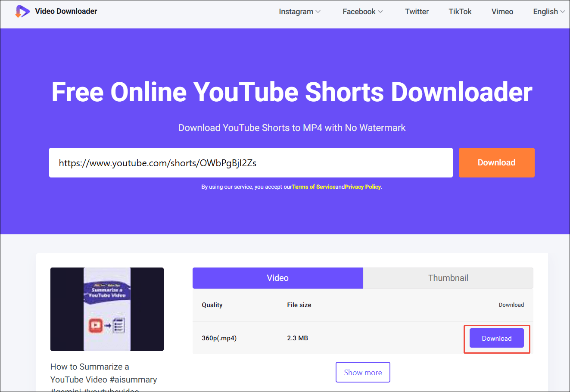Expand the Instagram menu
The width and height of the screenshot is (570, 392).
(x=299, y=12)
